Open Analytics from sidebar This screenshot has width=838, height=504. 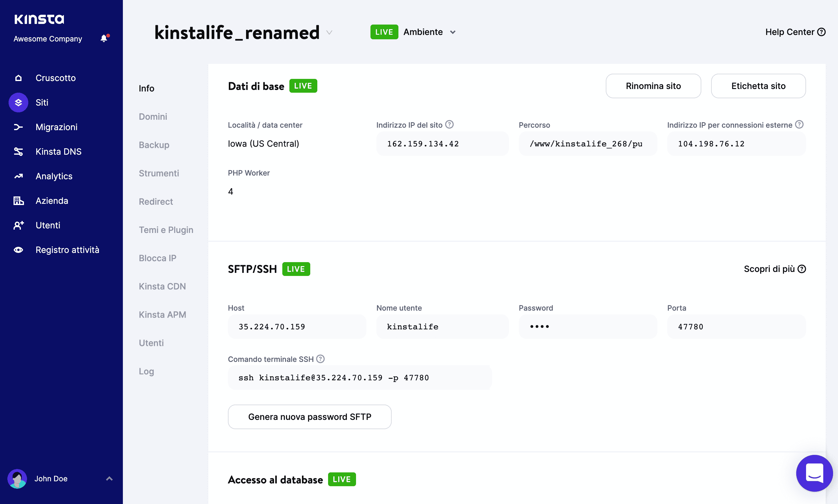click(x=54, y=176)
